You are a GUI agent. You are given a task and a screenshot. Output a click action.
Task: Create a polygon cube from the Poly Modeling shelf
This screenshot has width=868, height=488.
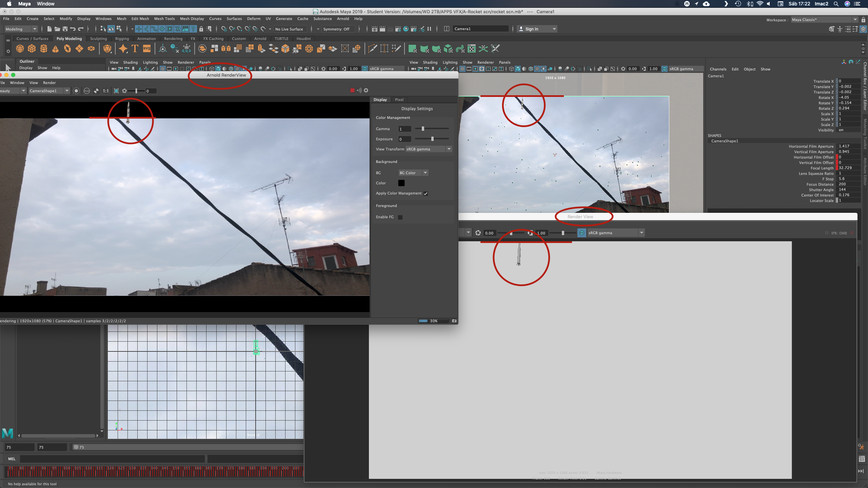click(32, 48)
